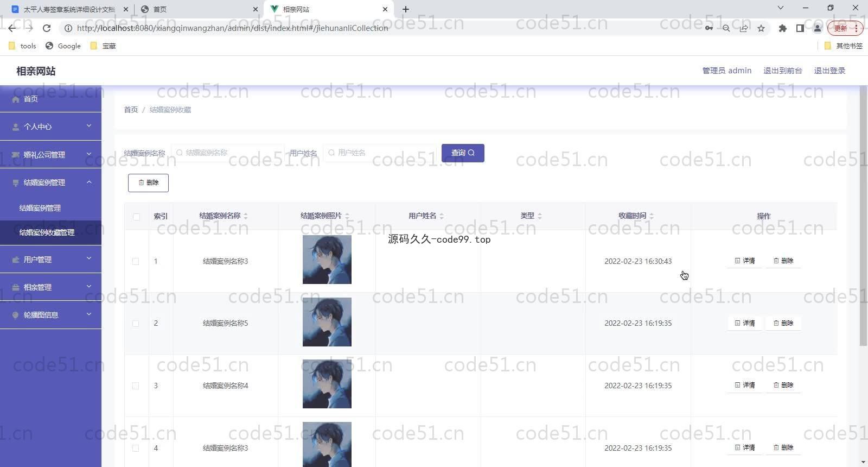
Task: Open the browser zoom magnifier icon
Action: click(x=726, y=28)
